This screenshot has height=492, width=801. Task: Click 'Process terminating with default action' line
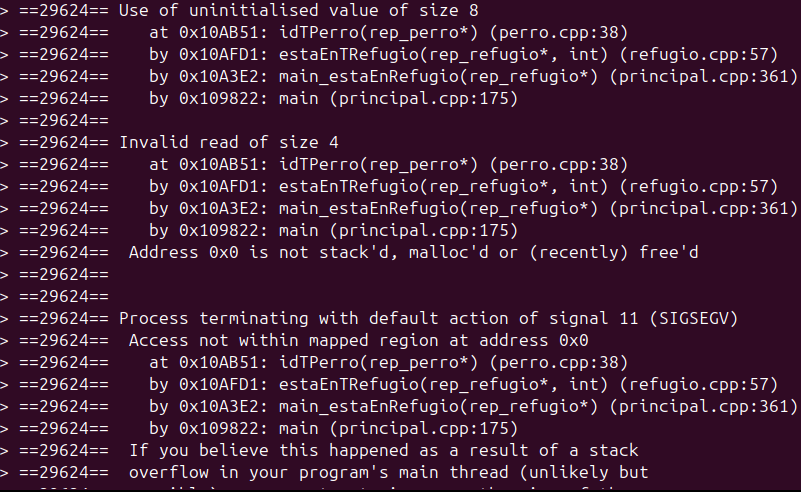coord(429,319)
